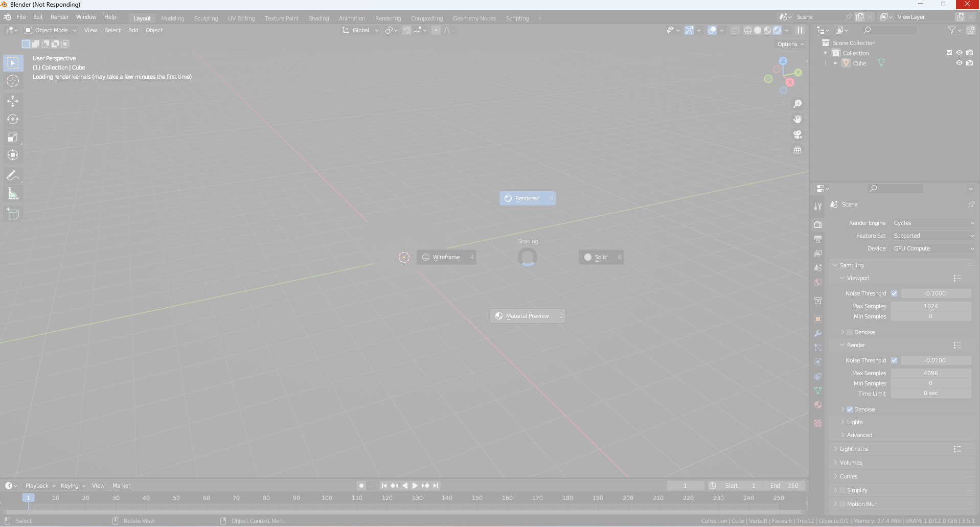The height and width of the screenshot is (527, 980).
Task: Switch perspective/orthographic grid icon
Action: tap(797, 150)
